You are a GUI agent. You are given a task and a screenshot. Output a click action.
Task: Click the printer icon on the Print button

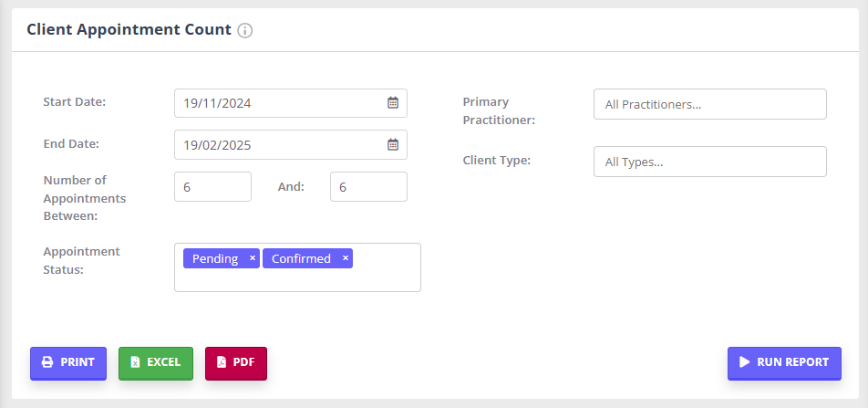47,362
